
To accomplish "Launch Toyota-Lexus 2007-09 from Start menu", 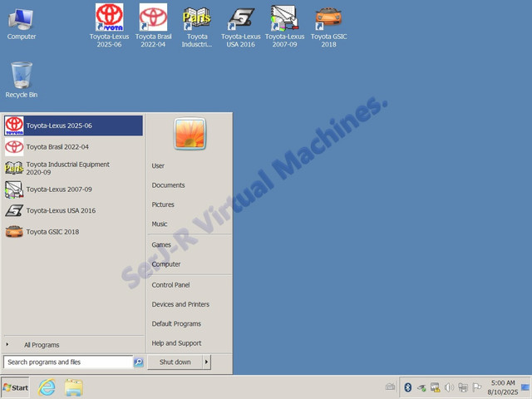I will coord(73,190).
